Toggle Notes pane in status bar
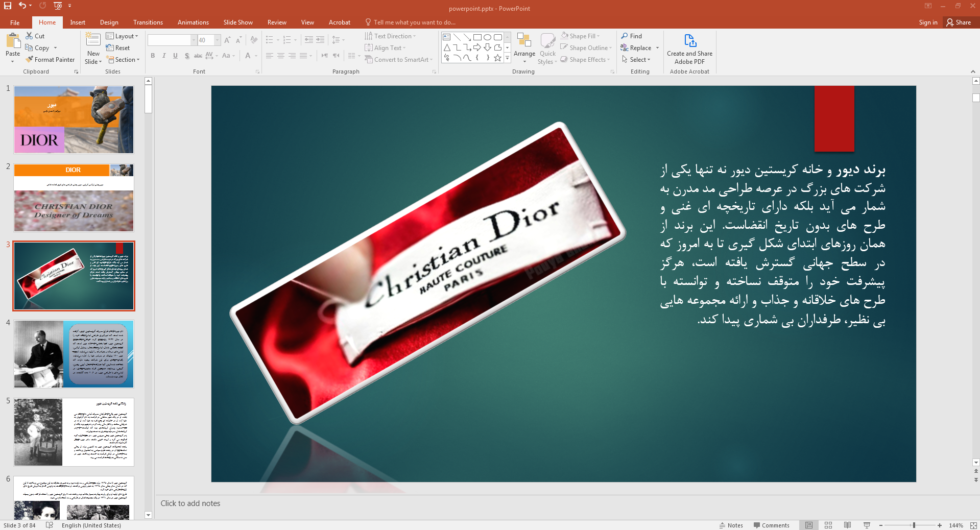Image resolution: width=980 pixels, height=530 pixels. pyautogui.click(x=731, y=525)
